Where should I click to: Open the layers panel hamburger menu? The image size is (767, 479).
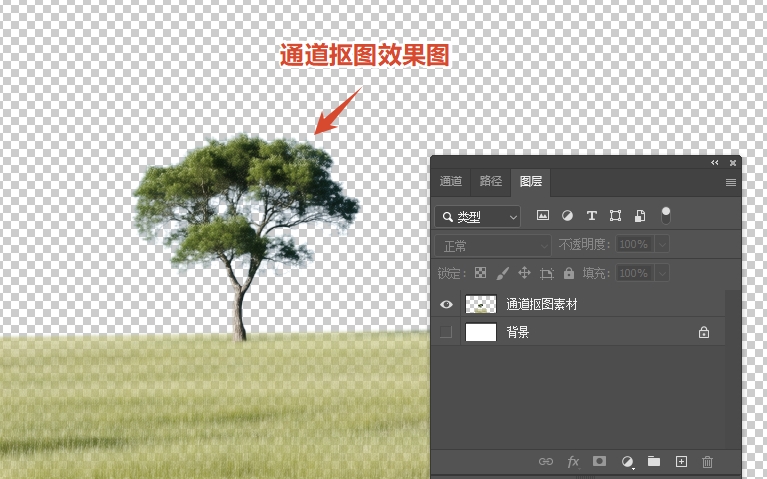(731, 182)
